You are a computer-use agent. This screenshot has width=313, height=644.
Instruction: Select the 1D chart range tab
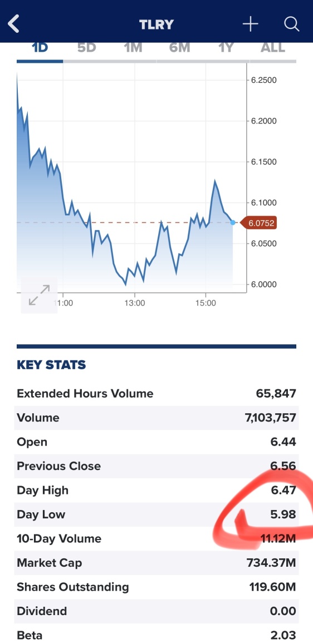pyautogui.click(x=40, y=48)
